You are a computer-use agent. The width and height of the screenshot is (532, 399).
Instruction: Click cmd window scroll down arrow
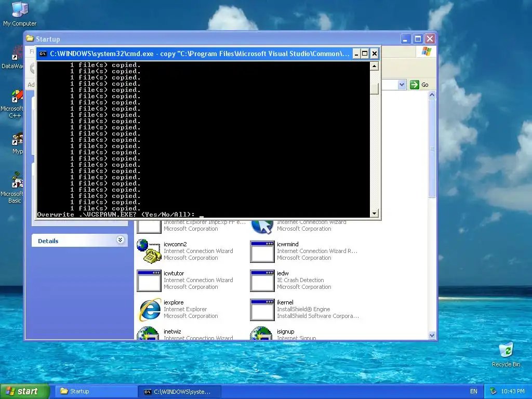coord(374,213)
